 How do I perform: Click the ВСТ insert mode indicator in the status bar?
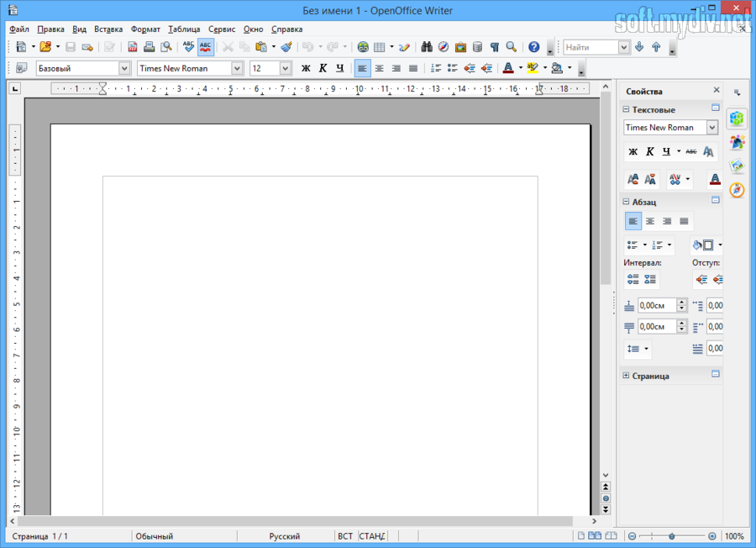345,536
